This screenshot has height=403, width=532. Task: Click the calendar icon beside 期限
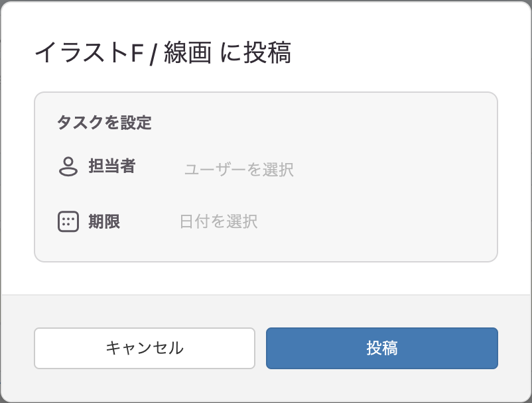point(68,221)
